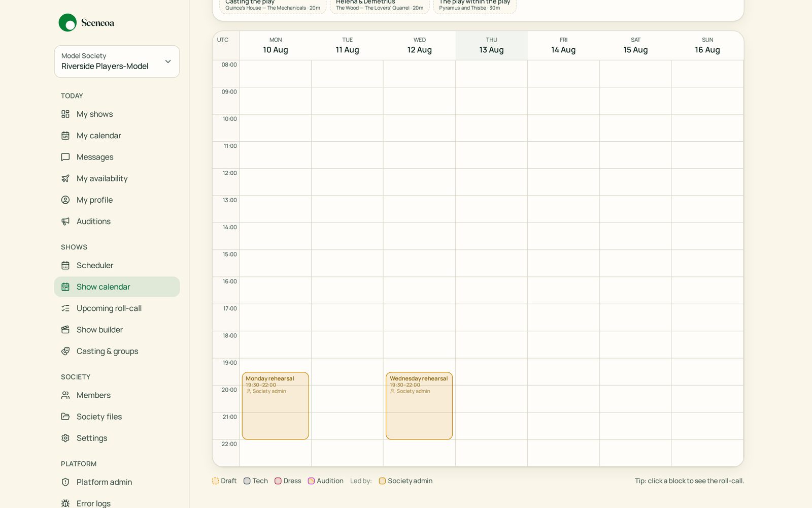Click the Settings gear icon
Viewport: 812px width, 508px height.
[x=65, y=438]
